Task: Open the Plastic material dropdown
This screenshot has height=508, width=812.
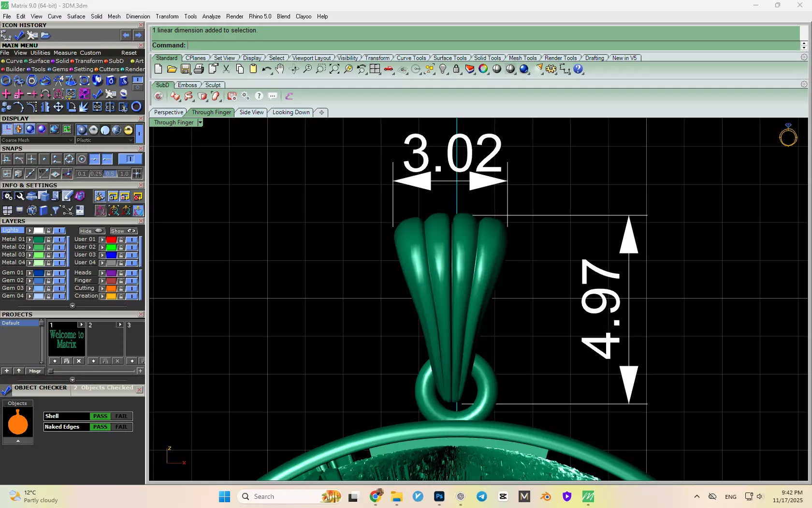Action: (x=104, y=140)
